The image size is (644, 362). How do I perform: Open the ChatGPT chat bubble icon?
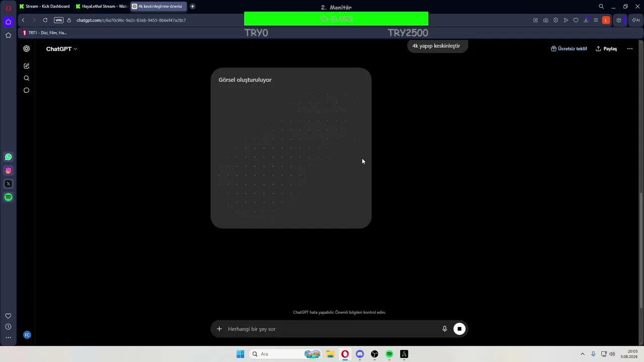click(x=27, y=90)
